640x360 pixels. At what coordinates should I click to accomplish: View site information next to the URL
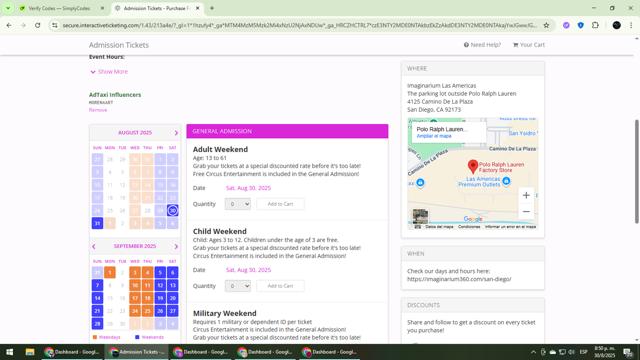coord(55,25)
